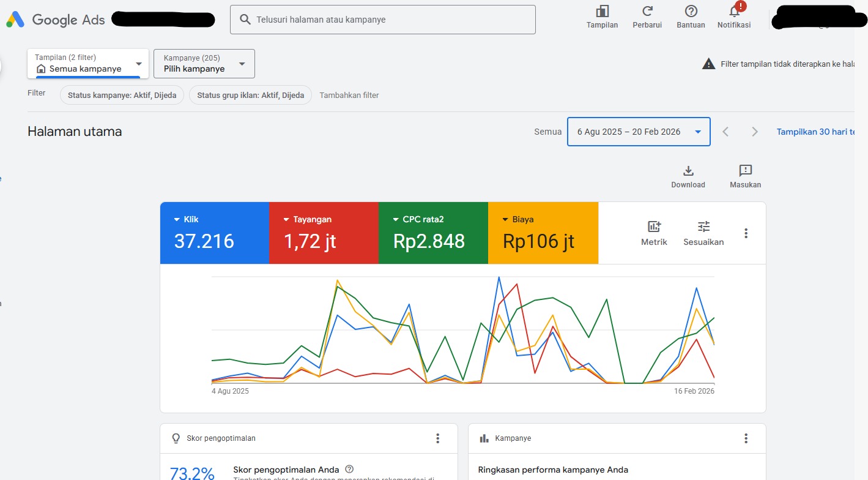This screenshot has height=480, width=868.
Task: Open the Sesuaikan adjust icon
Action: point(703,227)
